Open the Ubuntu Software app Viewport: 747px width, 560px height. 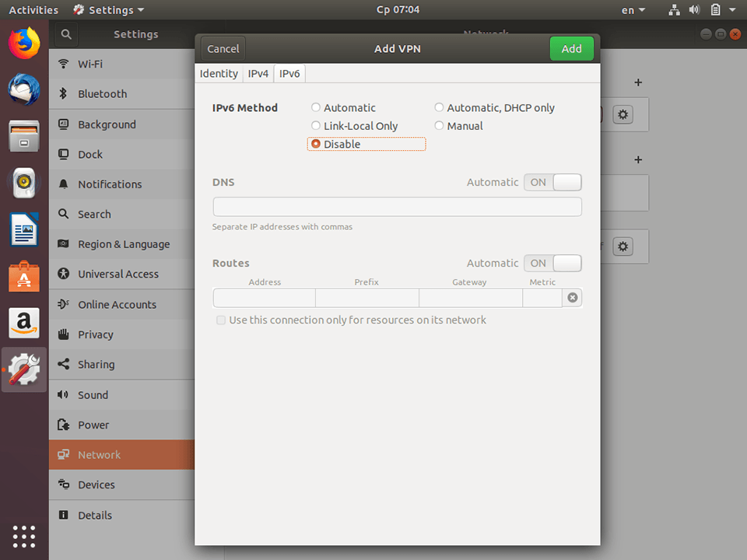23,276
